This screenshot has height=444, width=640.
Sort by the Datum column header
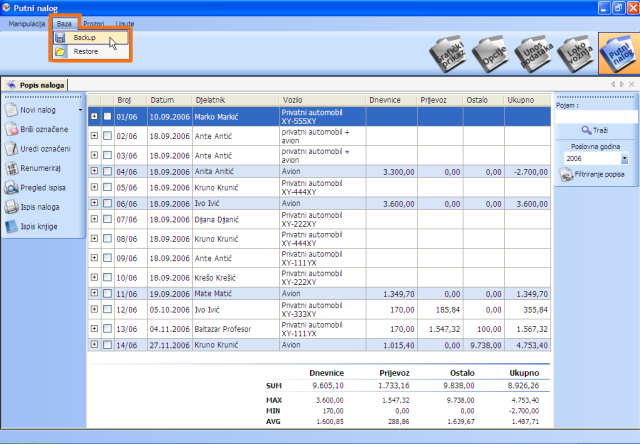(x=169, y=100)
